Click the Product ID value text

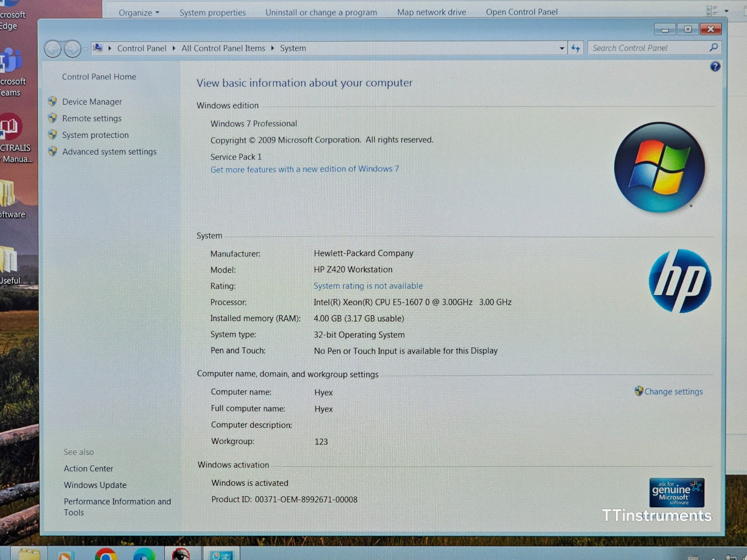(x=306, y=499)
